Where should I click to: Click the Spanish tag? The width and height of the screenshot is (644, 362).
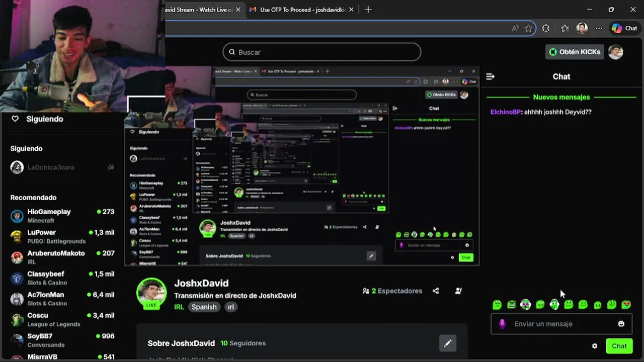point(204,307)
